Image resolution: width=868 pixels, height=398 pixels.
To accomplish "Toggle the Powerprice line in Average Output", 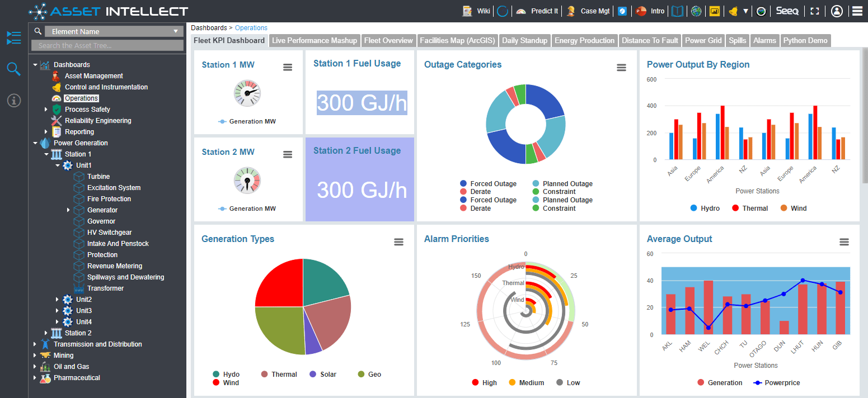I will (777, 382).
